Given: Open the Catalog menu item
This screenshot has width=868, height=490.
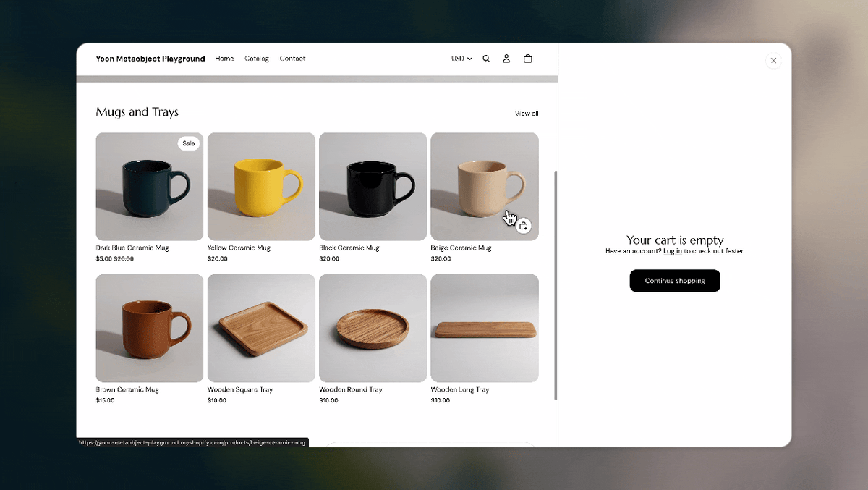Looking at the screenshot, I should coord(257,59).
